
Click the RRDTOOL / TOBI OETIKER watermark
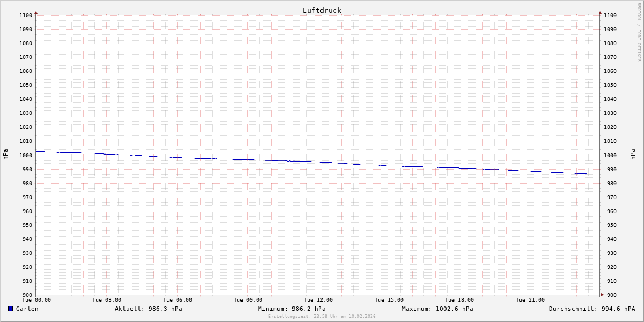[x=639, y=32]
